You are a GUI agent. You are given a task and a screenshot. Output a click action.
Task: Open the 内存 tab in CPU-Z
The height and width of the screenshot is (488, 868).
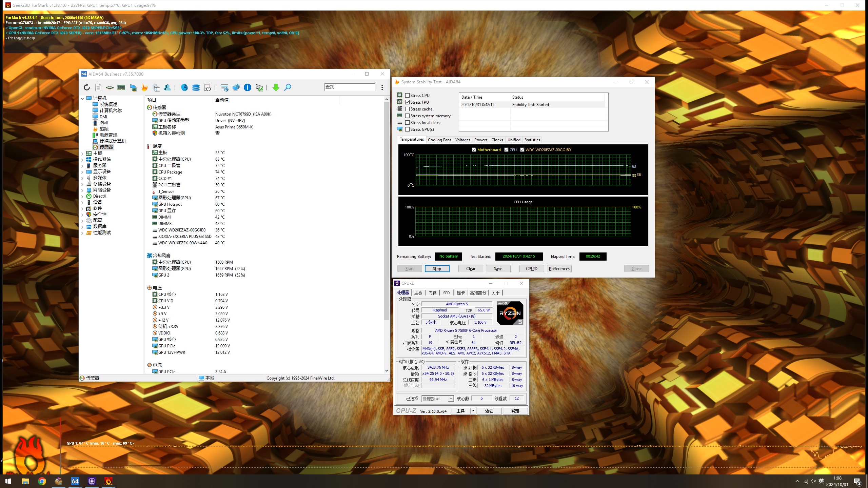coord(432,293)
